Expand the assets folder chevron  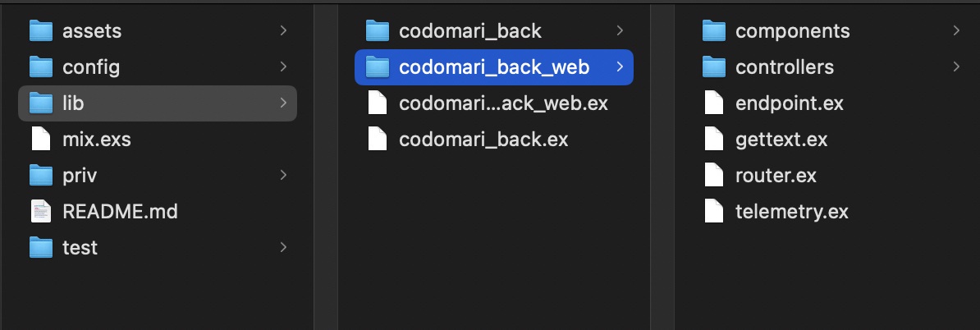(x=284, y=30)
